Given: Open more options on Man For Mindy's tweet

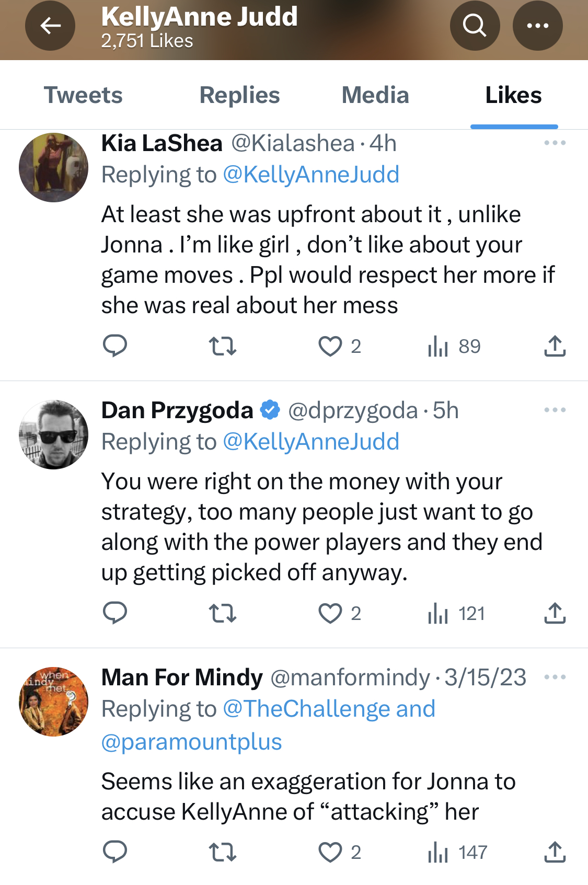Looking at the screenshot, I should (555, 677).
